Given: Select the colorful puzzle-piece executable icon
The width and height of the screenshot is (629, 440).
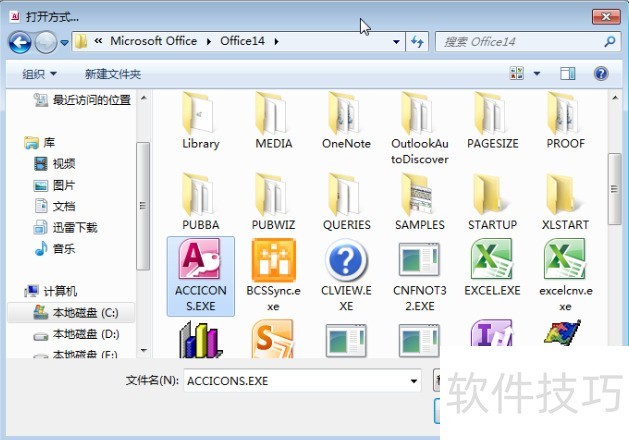Looking at the screenshot, I should [562, 332].
